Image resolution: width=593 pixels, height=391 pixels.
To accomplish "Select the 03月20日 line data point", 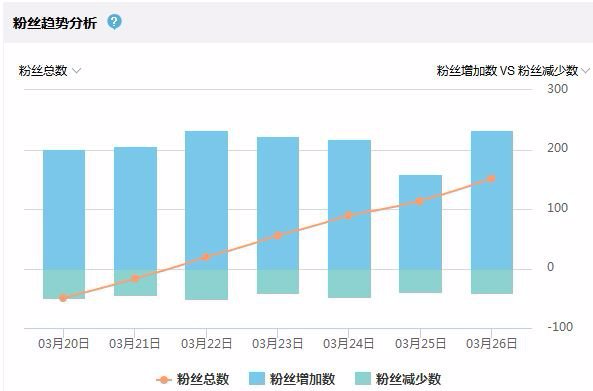I will 63,298.
